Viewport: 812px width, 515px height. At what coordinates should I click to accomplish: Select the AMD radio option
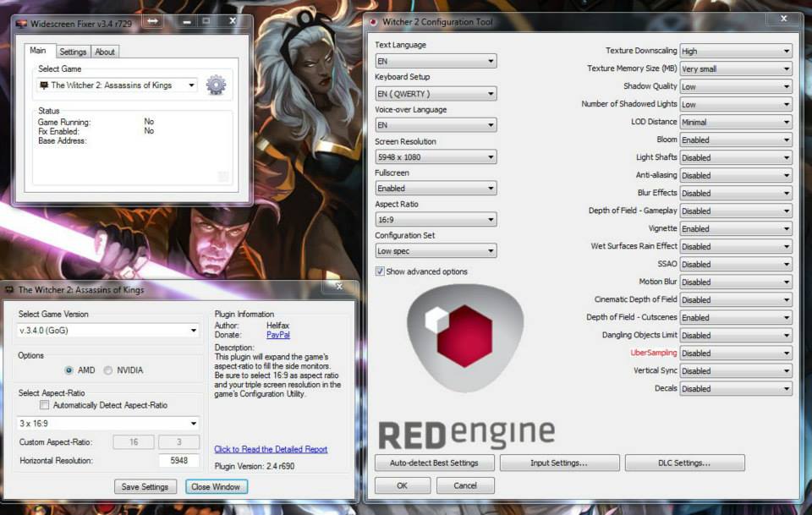(69, 370)
